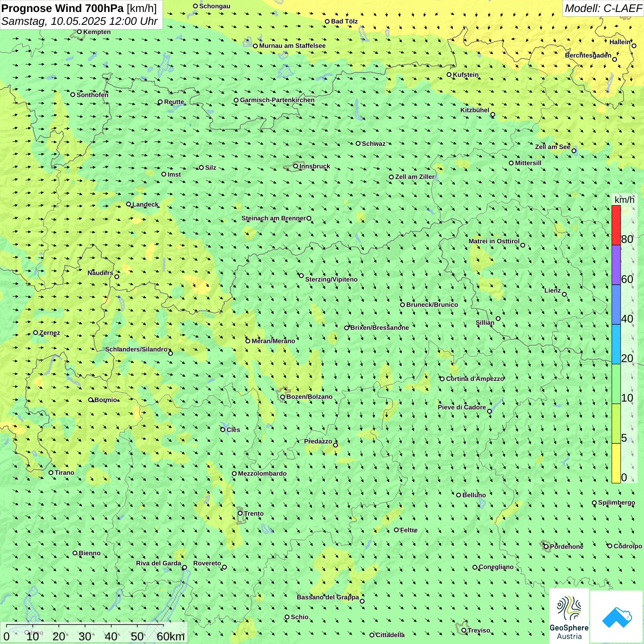Image resolution: width=644 pixels, height=644 pixels.
Task: Click the "60km" scale bar label
Action: (x=171, y=636)
